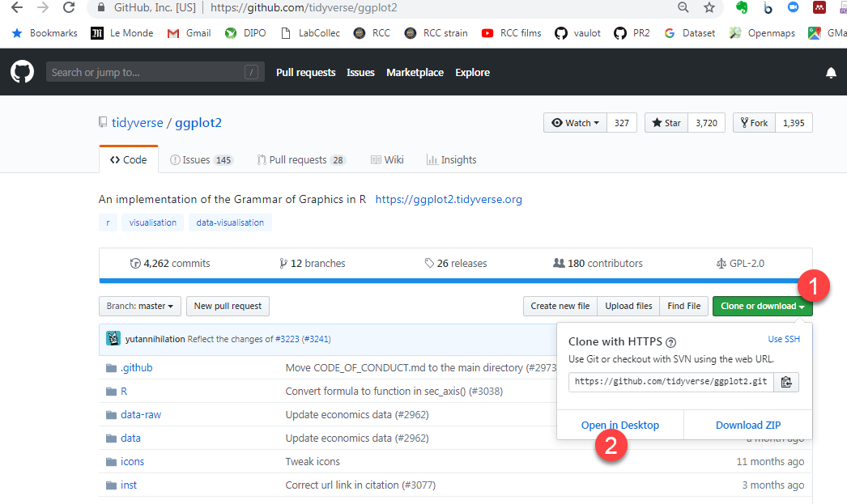Click Create new file

tap(560, 306)
